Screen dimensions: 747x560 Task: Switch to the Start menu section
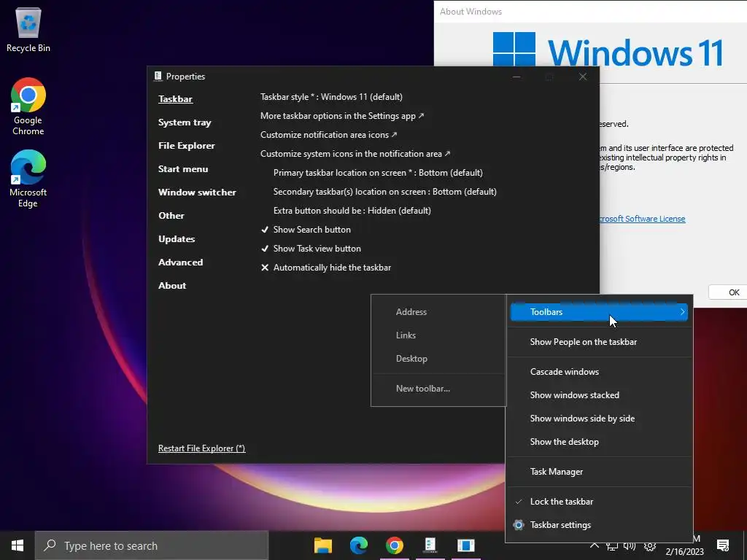[x=183, y=169]
